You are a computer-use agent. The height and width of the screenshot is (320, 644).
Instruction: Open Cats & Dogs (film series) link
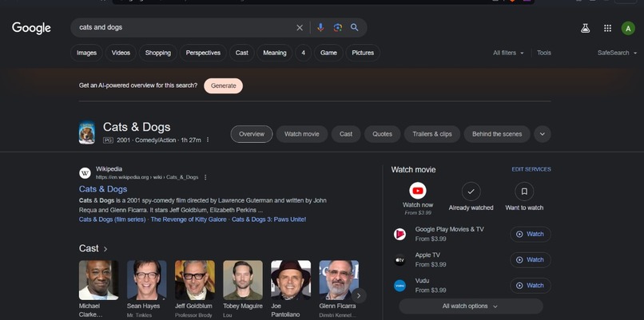click(x=112, y=219)
